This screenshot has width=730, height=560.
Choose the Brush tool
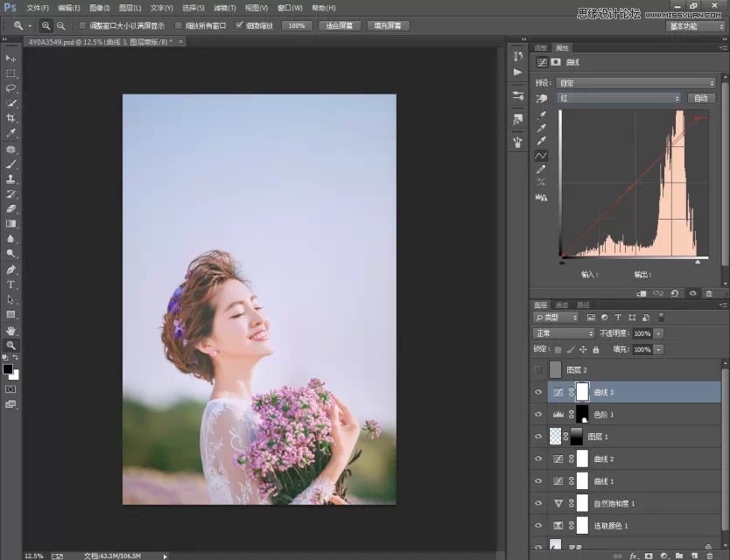point(11,164)
